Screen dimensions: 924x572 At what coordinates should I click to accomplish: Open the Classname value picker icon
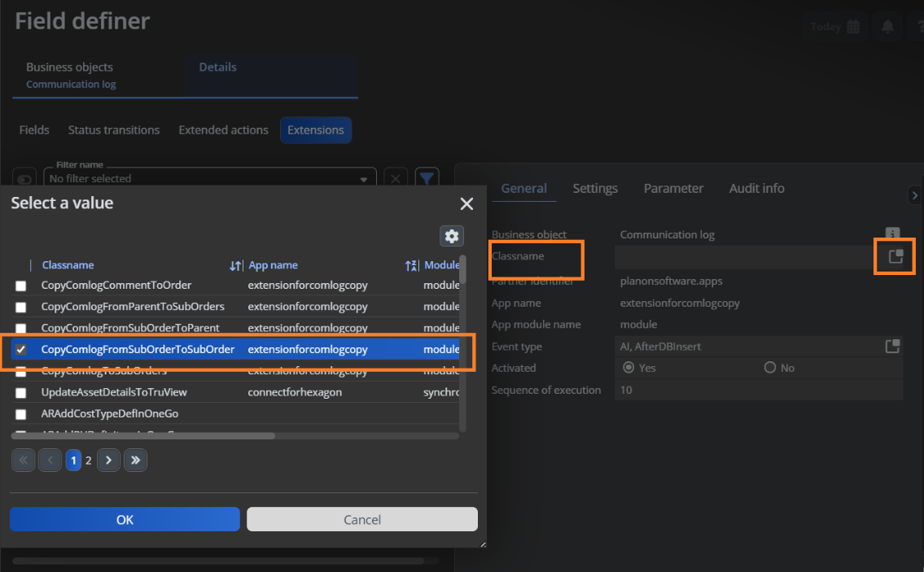(x=896, y=255)
